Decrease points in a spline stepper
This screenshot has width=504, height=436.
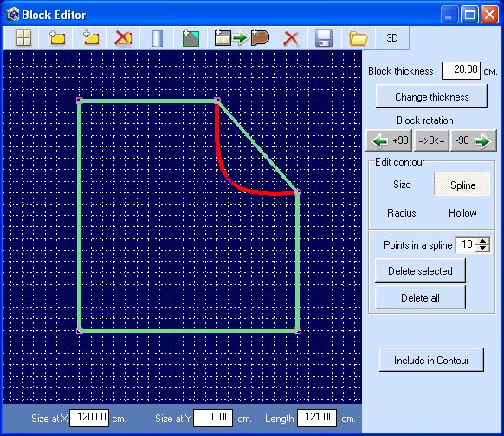[x=483, y=249]
